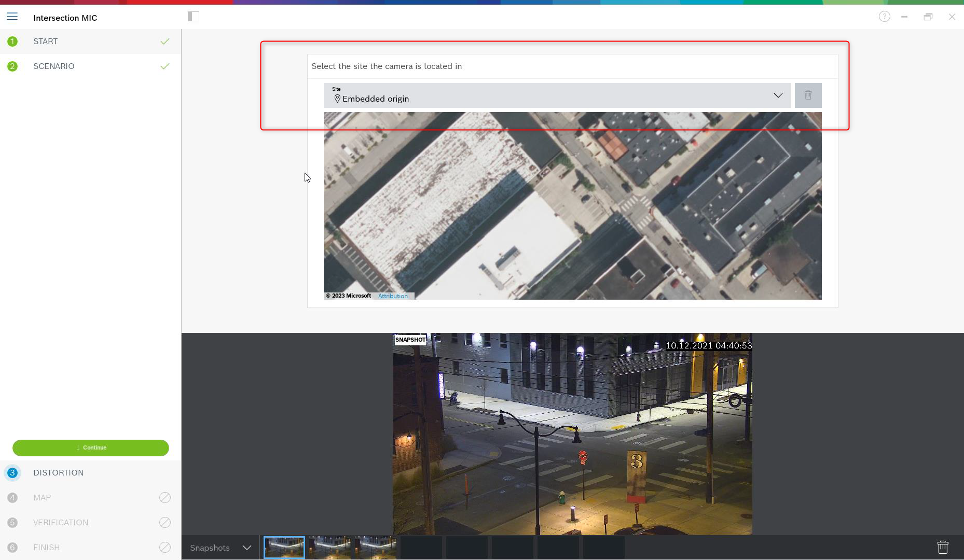Click the disabled icon next to MAP
The height and width of the screenshot is (560, 964).
[165, 498]
